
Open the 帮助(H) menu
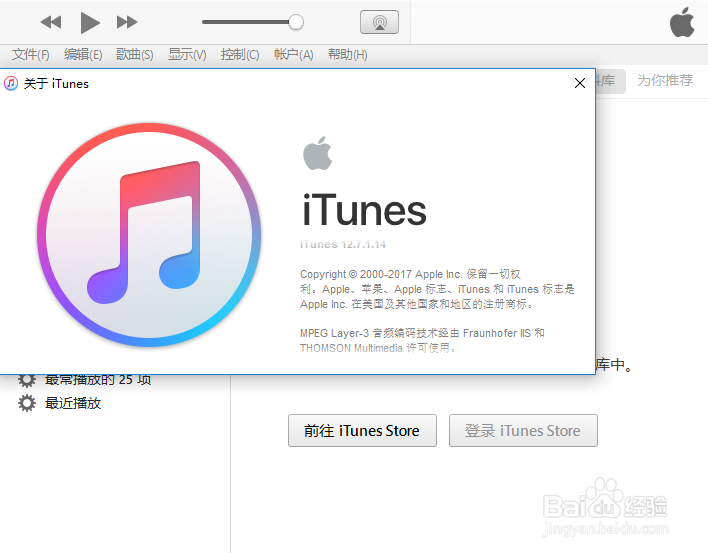pyautogui.click(x=347, y=55)
